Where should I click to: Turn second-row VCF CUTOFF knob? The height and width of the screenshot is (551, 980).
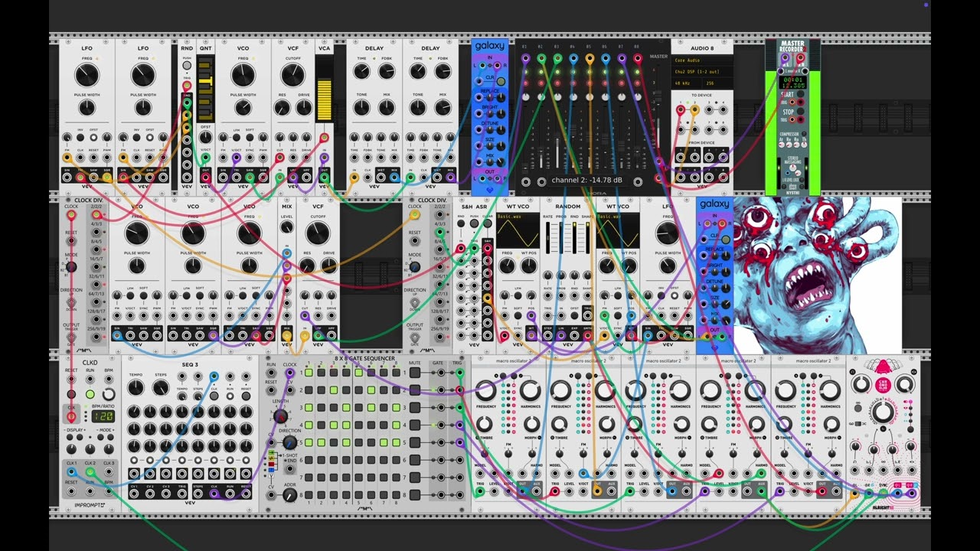(x=318, y=233)
